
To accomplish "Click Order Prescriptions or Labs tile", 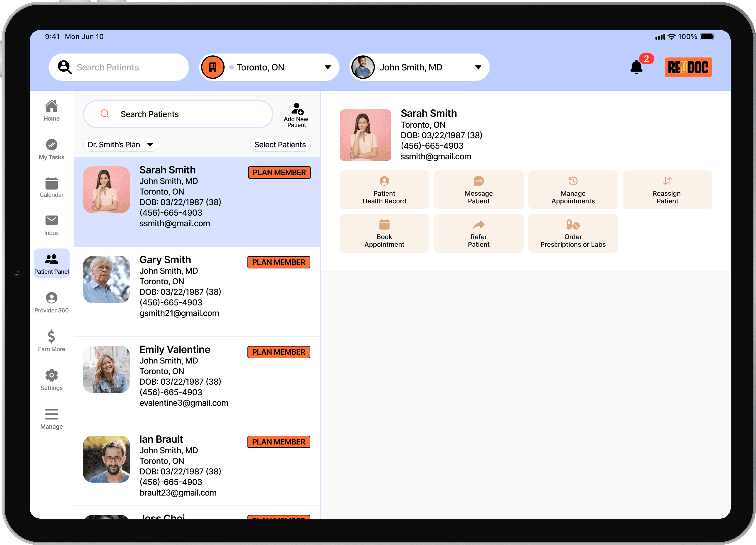I will click(x=573, y=233).
